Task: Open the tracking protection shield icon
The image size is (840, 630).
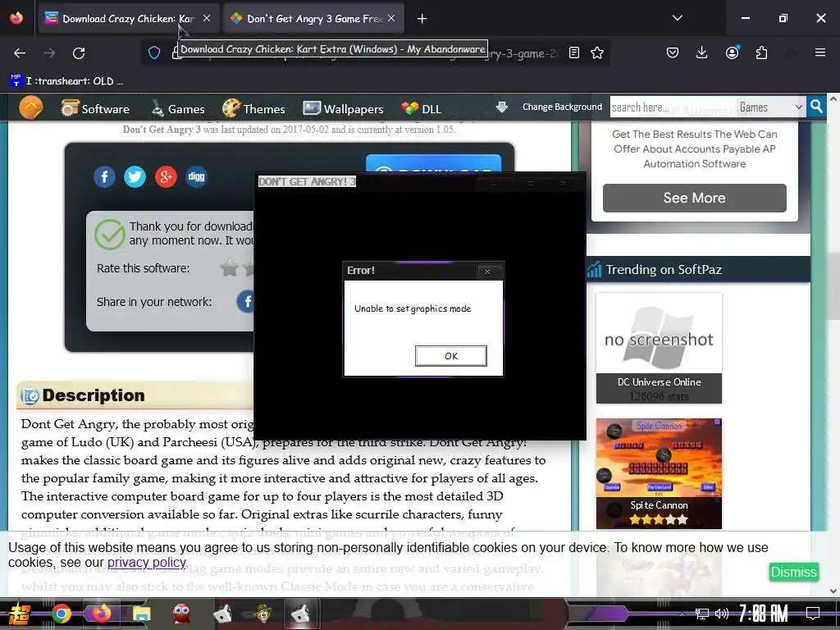Action: click(x=154, y=52)
